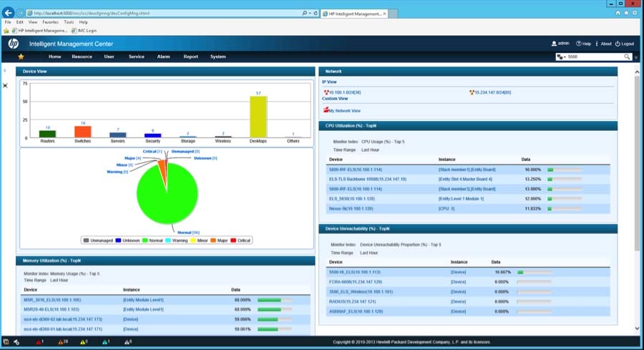Click the browser URL address field

[165, 13]
